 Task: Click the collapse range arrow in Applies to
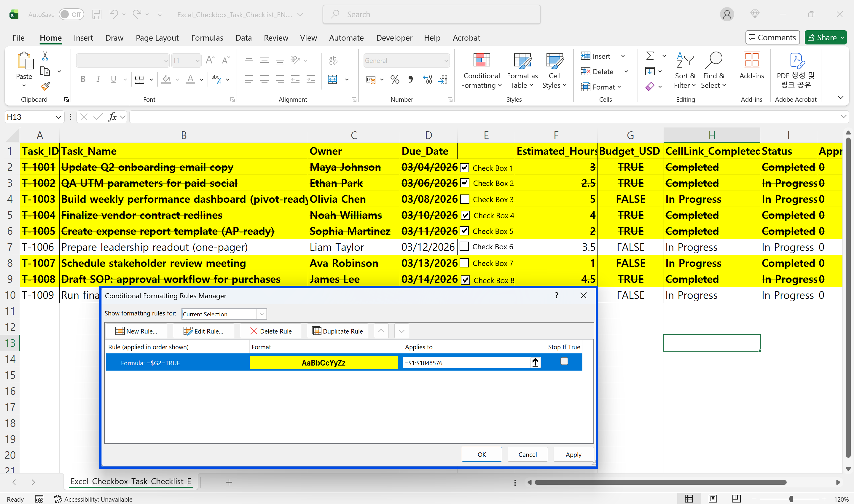[x=535, y=362]
